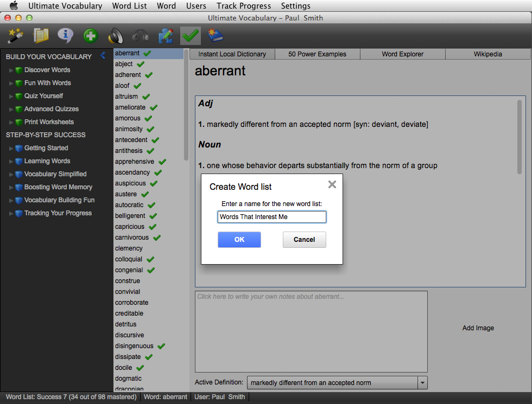Toggle mastered checkmark beside docile

click(140, 368)
